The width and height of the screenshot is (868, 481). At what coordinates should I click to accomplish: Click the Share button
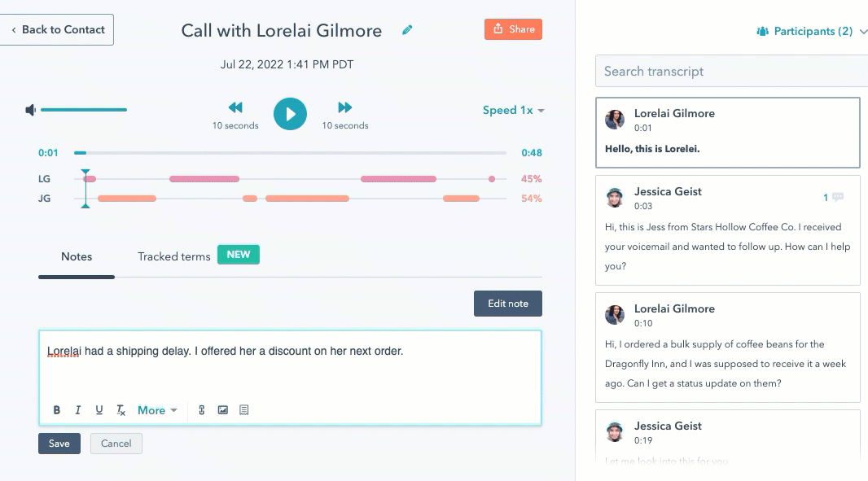coord(513,29)
